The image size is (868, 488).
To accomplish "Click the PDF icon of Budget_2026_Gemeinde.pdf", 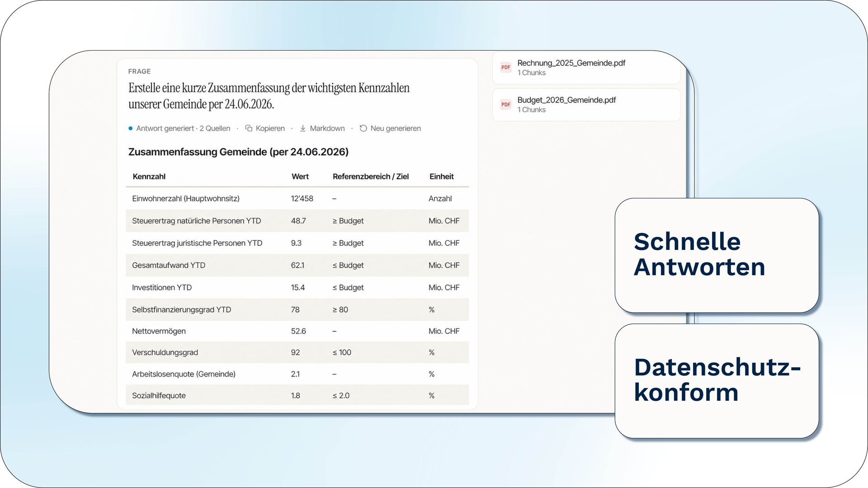I will coord(506,104).
